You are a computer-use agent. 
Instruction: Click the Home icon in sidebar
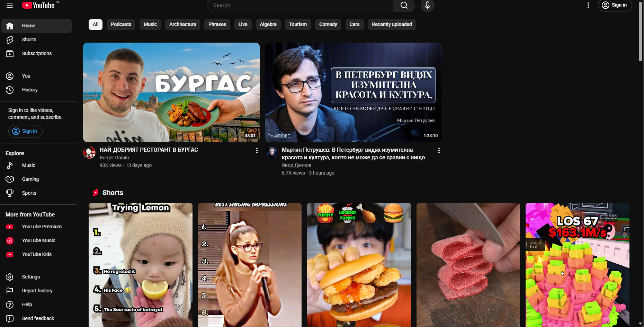tap(10, 26)
